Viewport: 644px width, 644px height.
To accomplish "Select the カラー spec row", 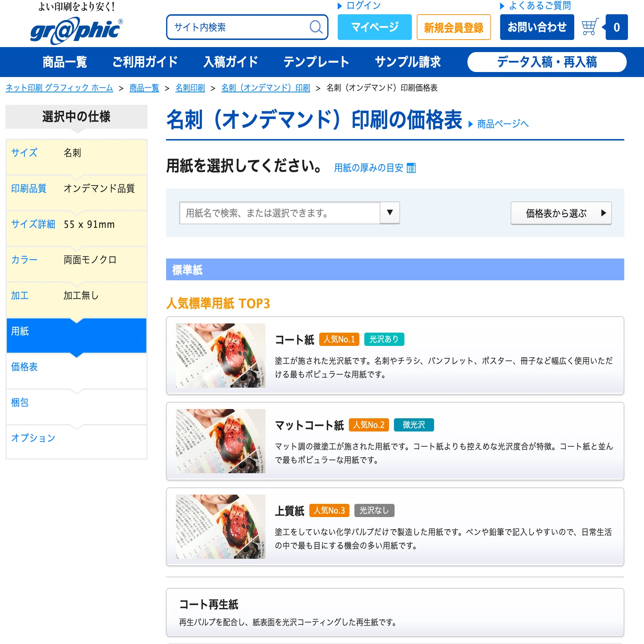I will [x=76, y=264].
